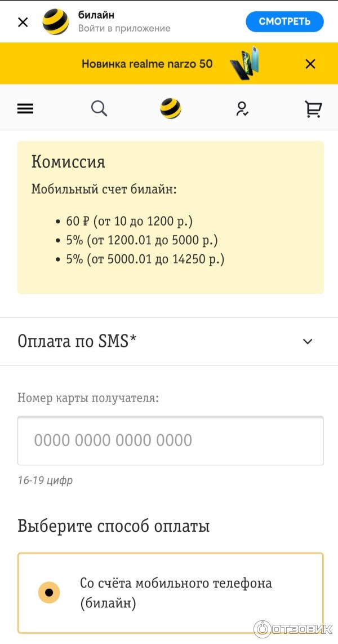Click the search magnifier icon
The image size is (338, 644).
tap(99, 108)
